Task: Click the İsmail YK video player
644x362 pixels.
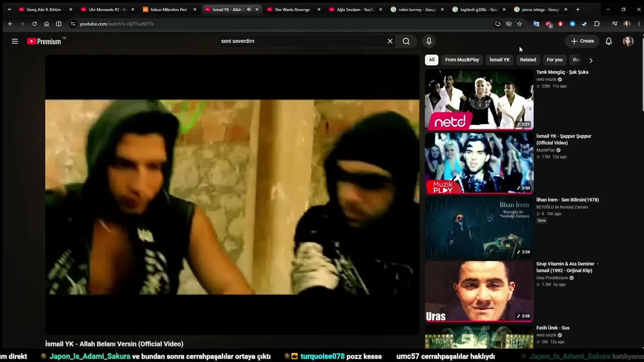Action: coord(232,195)
